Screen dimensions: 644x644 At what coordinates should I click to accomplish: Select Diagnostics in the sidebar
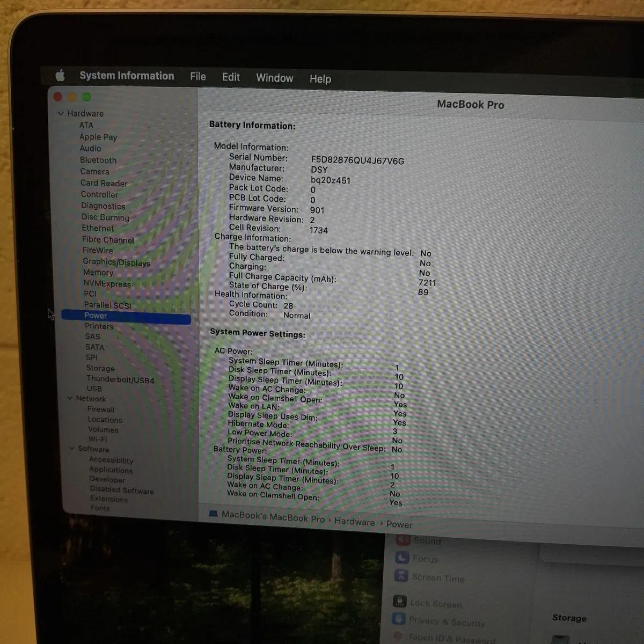[x=103, y=206]
